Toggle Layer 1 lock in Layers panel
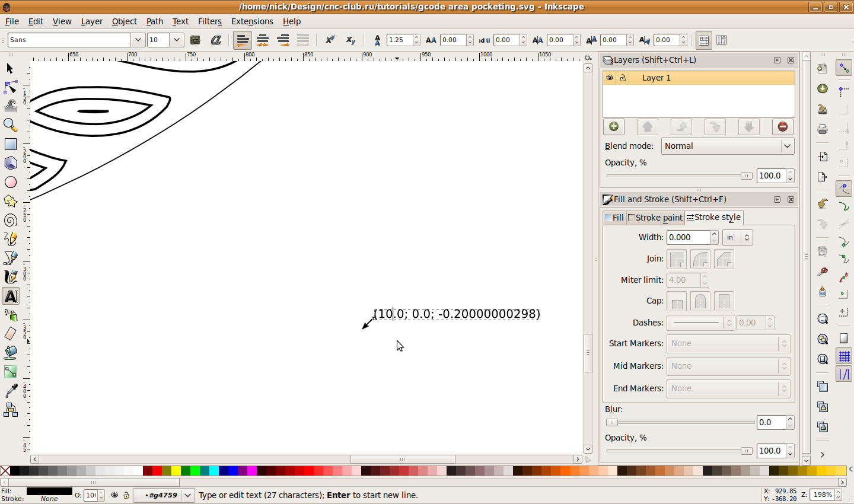Image resolution: width=854 pixels, height=504 pixels. click(x=623, y=78)
